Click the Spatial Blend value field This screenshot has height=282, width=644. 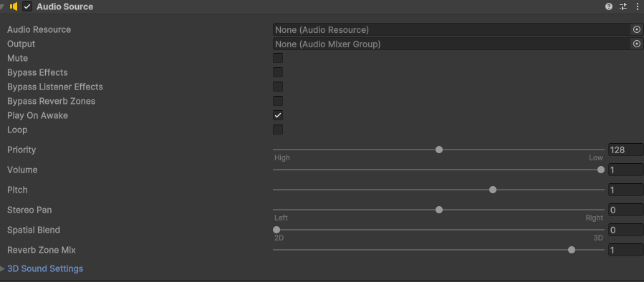(x=625, y=230)
